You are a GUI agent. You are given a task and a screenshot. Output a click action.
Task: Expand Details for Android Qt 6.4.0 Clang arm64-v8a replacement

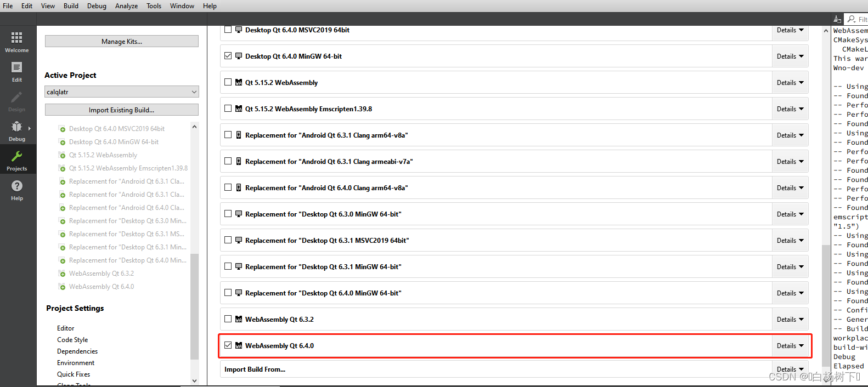[790, 188]
